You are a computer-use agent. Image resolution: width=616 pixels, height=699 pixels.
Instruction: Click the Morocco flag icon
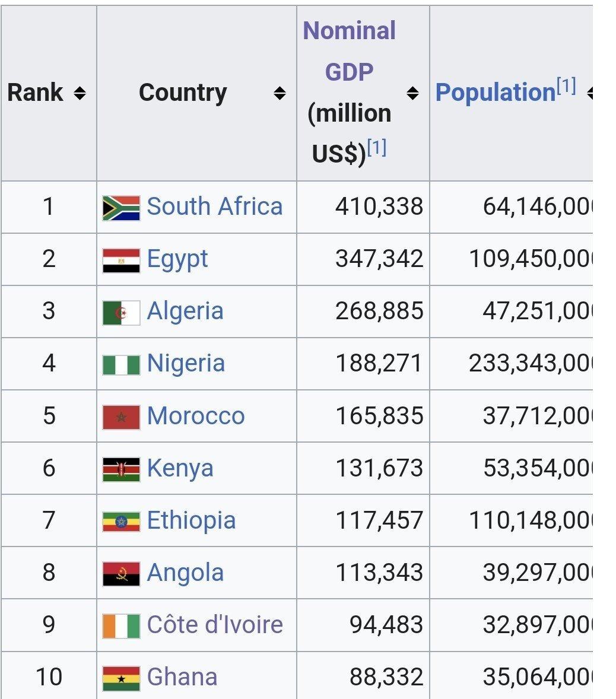tap(121, 417)
